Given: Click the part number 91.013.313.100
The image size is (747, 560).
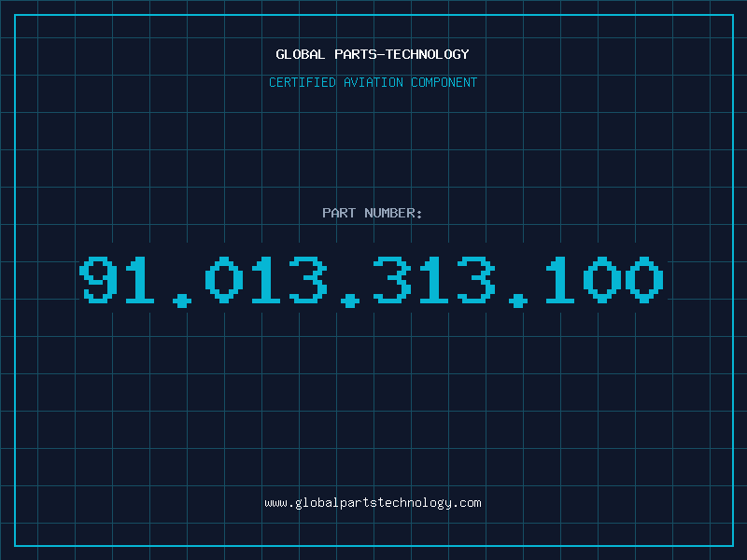Looking at the screenshot, I should click(x=371, y=281).
